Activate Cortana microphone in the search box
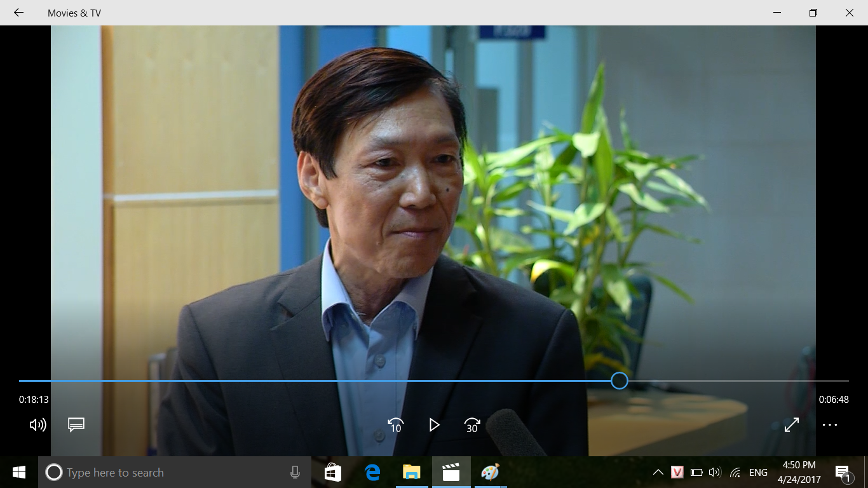Image resolution: width=868 pixels, height=488 pixels. (x=295, y=472)
